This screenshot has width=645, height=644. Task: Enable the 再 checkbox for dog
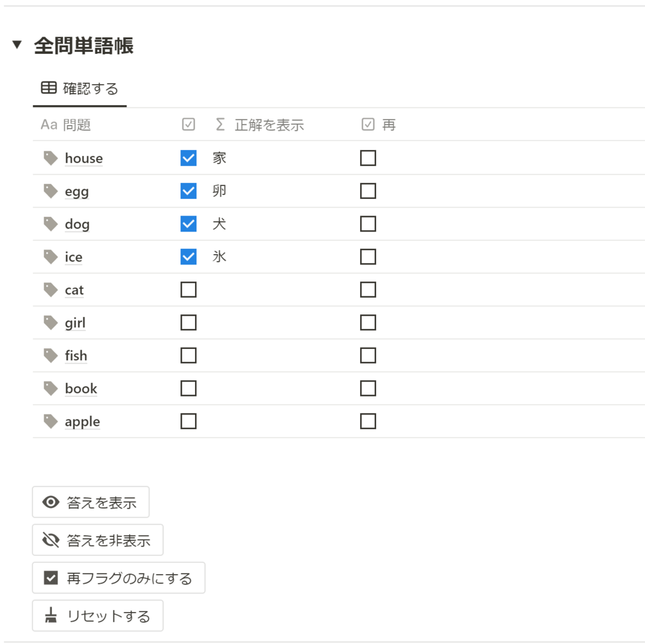click(x=368, y=224)
